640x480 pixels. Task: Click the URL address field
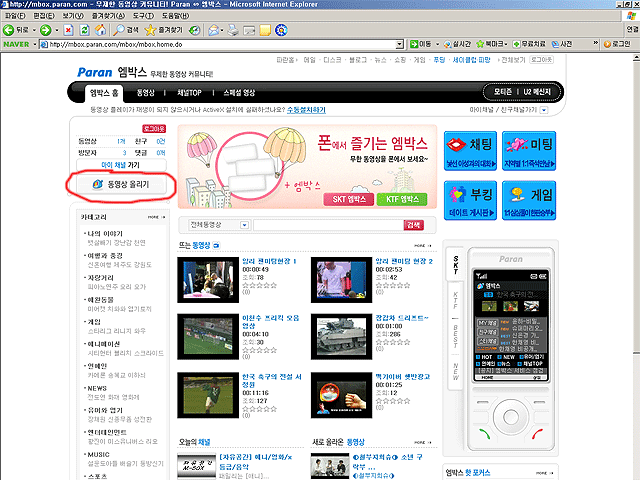(218, 44)
